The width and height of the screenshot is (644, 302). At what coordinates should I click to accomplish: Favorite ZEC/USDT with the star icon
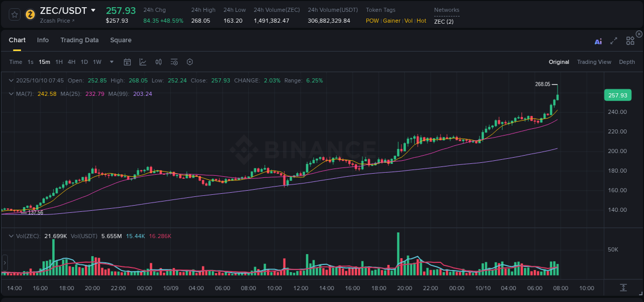[14, 14]
